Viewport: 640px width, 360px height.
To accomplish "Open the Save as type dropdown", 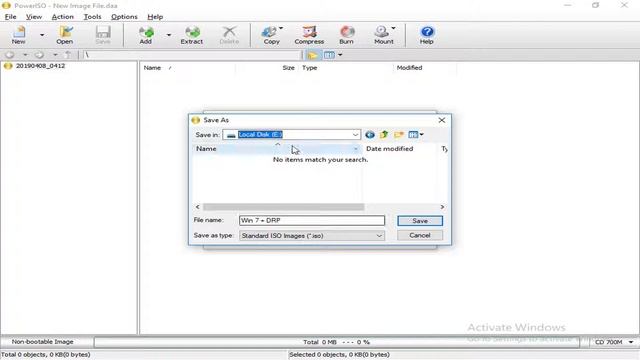I will (x=312, y=236).
